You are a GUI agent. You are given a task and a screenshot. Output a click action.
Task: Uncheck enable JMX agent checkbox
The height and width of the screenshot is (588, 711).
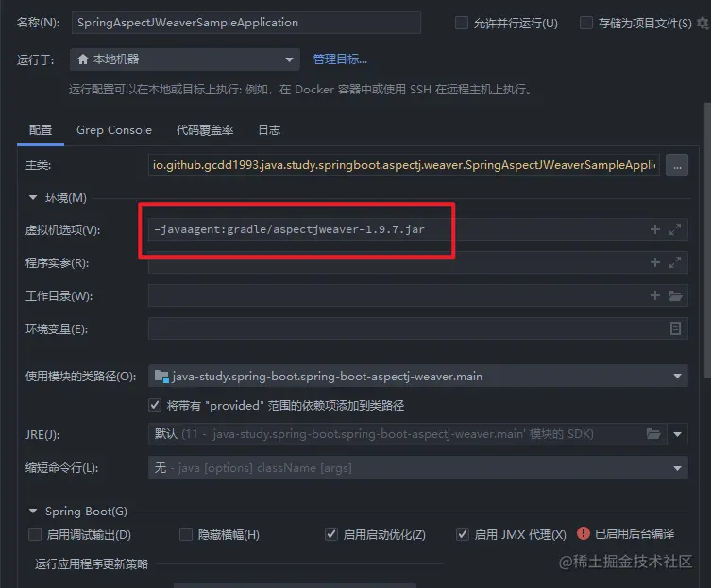462,534
